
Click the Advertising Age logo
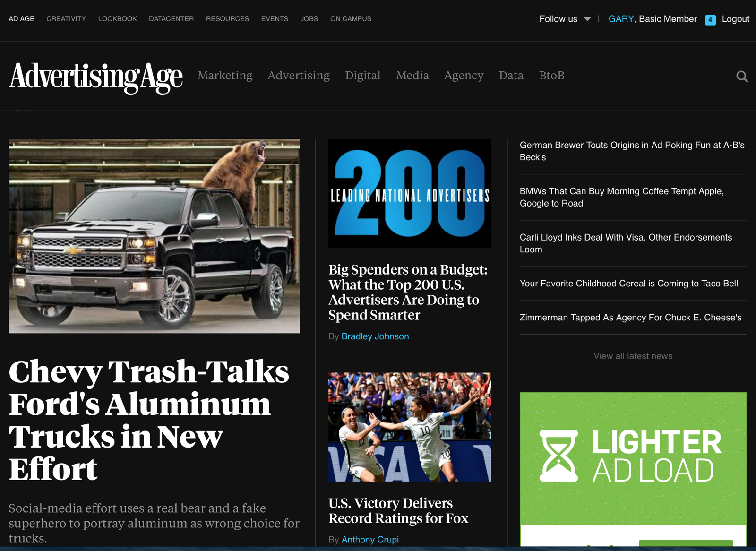click(x=96, y=77)
